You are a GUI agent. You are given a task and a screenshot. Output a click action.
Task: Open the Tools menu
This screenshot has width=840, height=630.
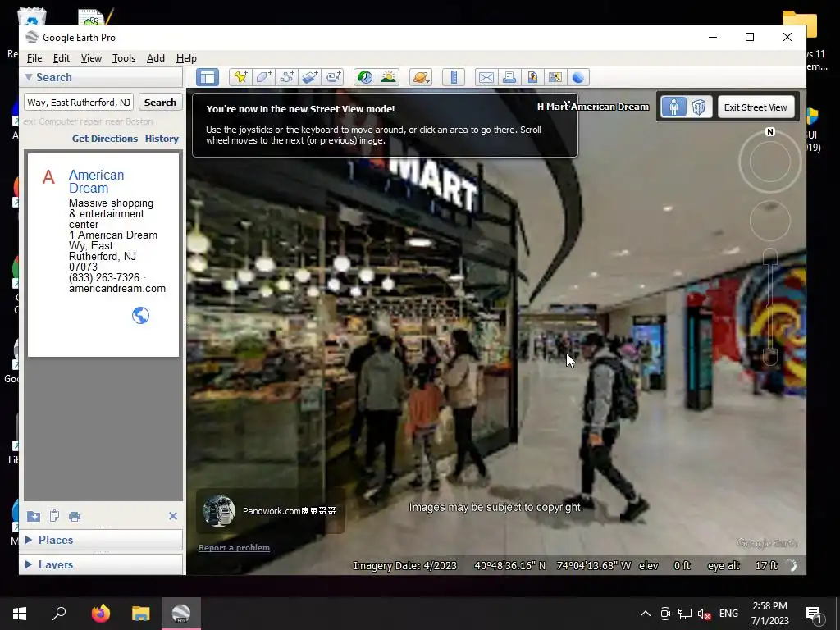tap(124, 58)
